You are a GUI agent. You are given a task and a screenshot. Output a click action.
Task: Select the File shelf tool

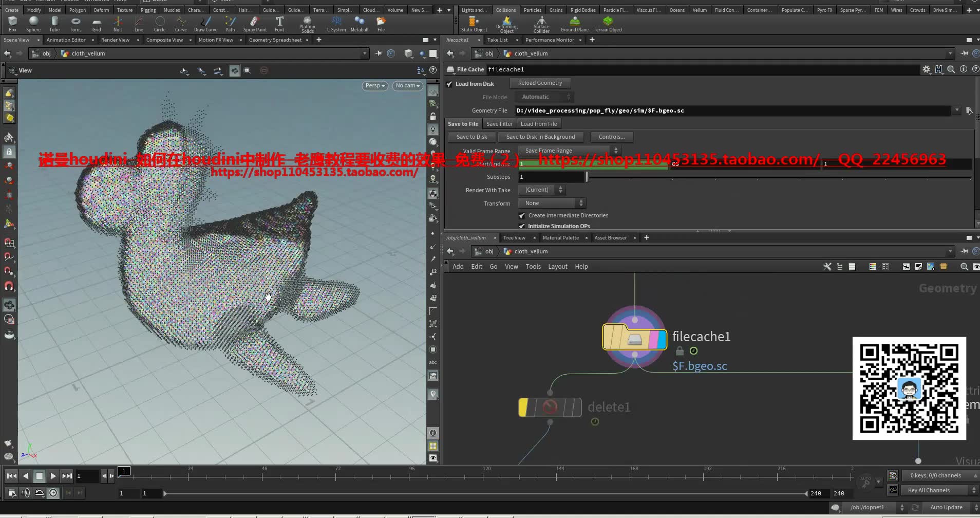click(381, 24)
